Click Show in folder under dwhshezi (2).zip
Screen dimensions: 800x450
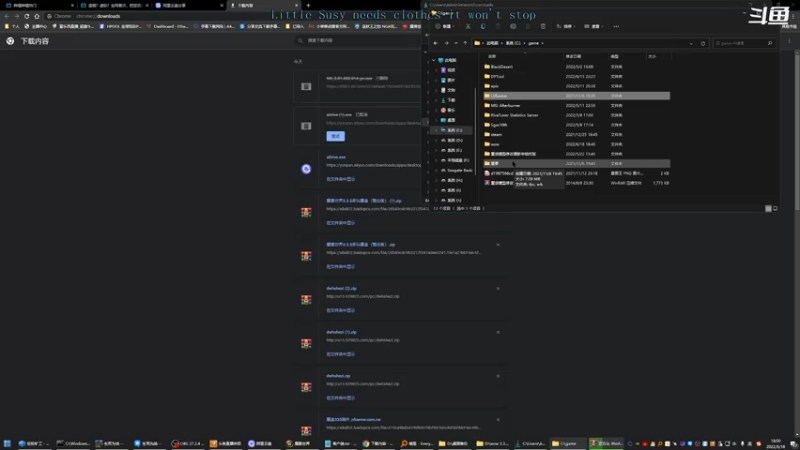tap(340, 310)
